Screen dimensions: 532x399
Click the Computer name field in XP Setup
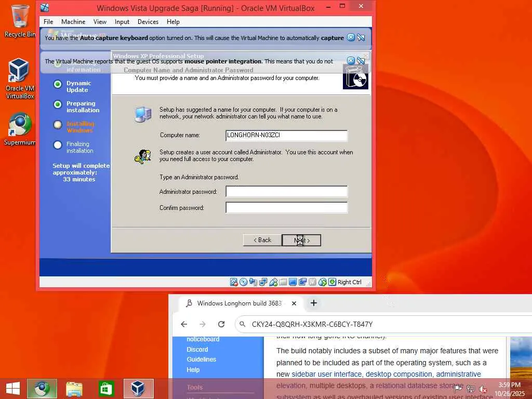(287, 136)
